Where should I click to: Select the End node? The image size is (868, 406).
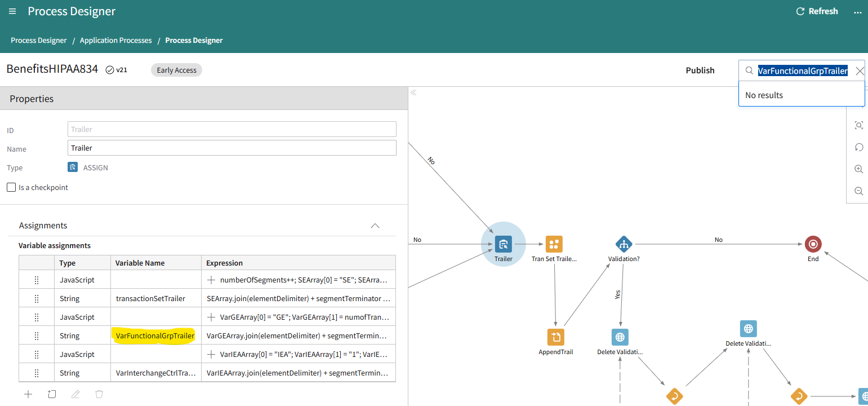pos(813,244)
